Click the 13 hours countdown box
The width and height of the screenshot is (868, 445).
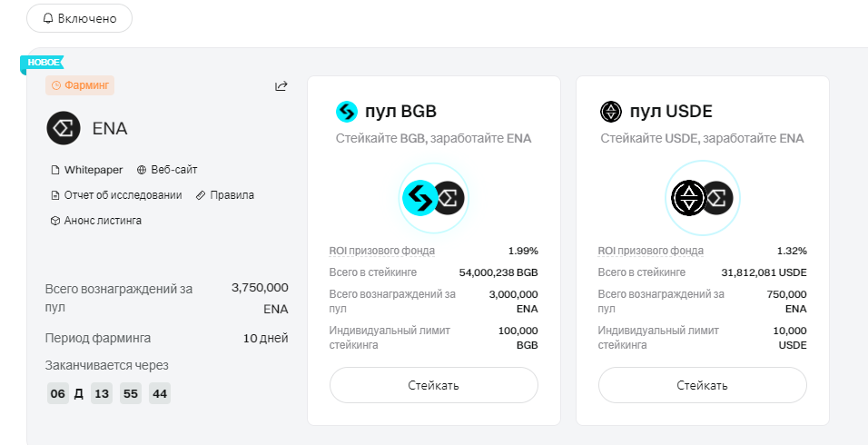(102, 393)
